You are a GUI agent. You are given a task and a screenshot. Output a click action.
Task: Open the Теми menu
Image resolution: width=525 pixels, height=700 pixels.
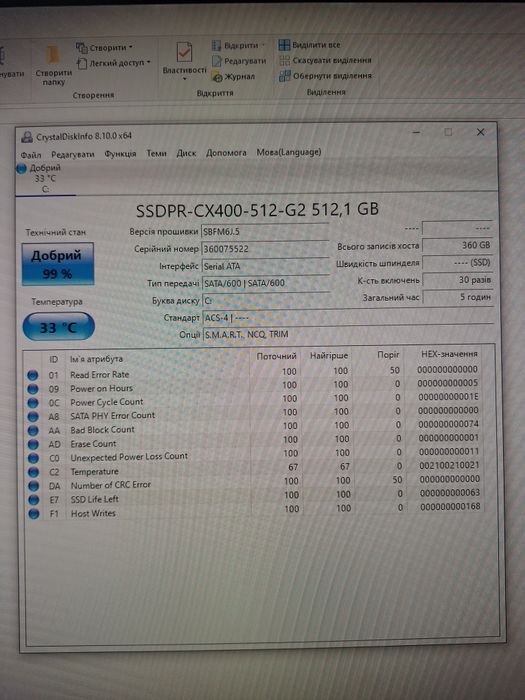click(156, 153)
